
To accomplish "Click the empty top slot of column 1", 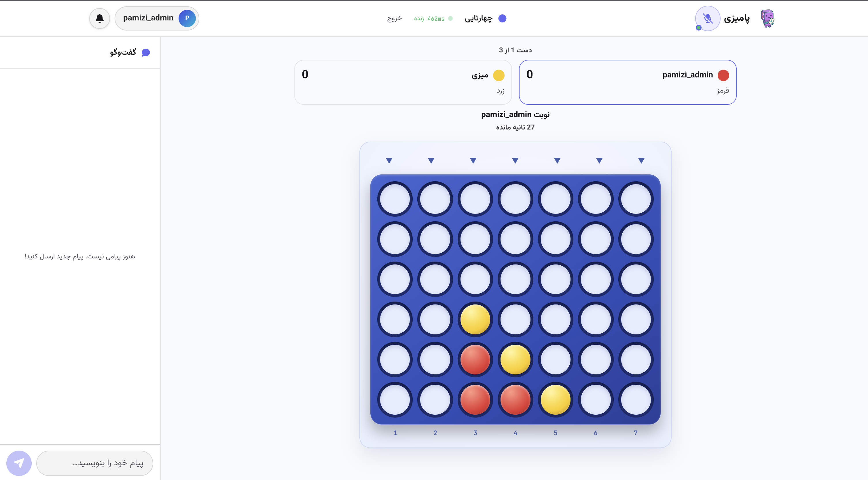I will click(395, 199).
